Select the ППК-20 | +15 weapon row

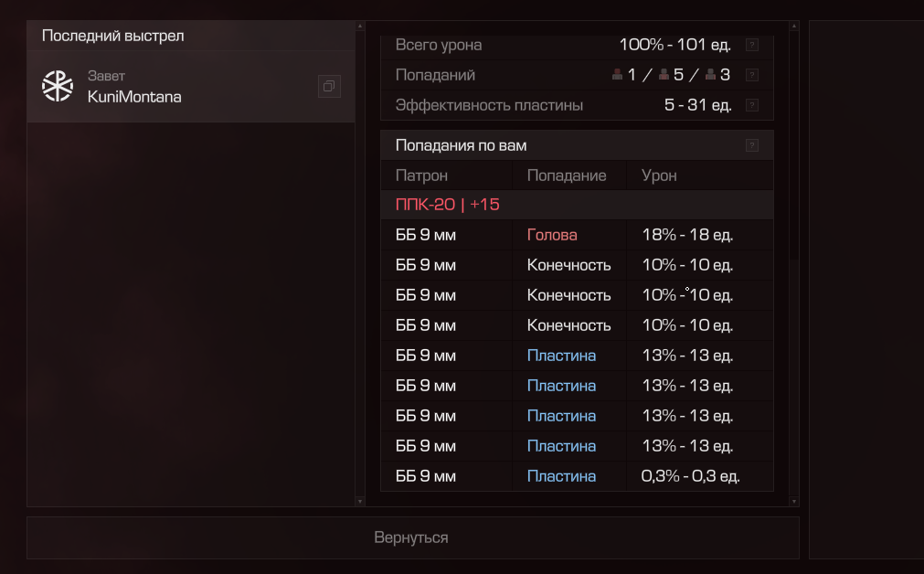[x=576, y=205]
